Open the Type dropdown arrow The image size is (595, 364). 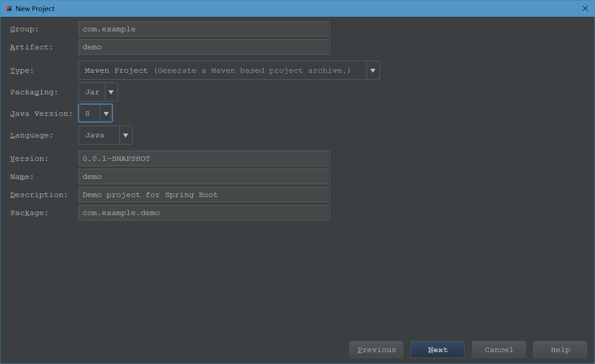click(373, 71)
